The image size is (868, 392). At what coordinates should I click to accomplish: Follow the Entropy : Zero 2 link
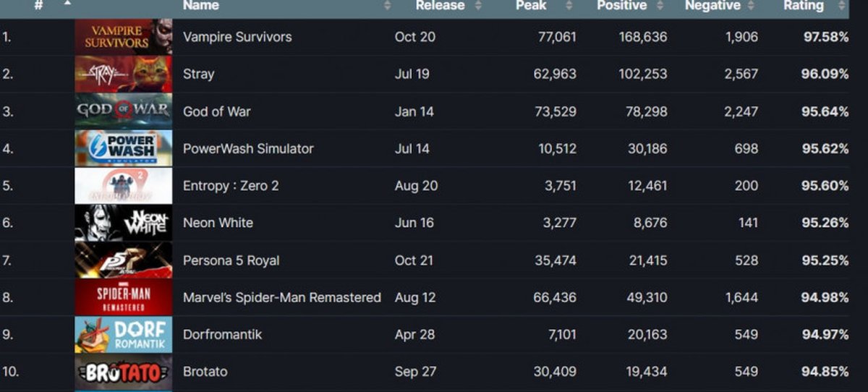coord(230,186)
